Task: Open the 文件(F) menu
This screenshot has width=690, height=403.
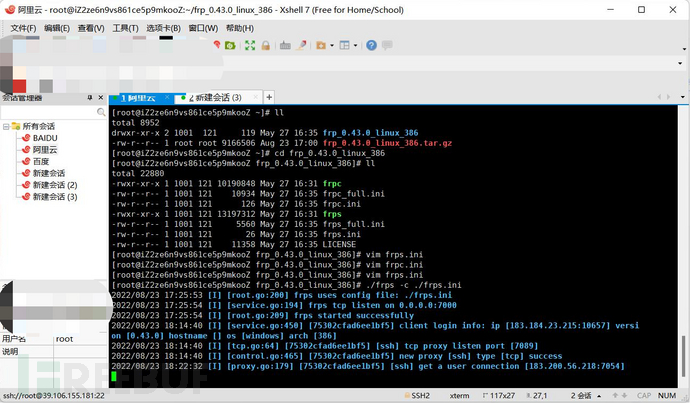Action: [x=23, y=28]
